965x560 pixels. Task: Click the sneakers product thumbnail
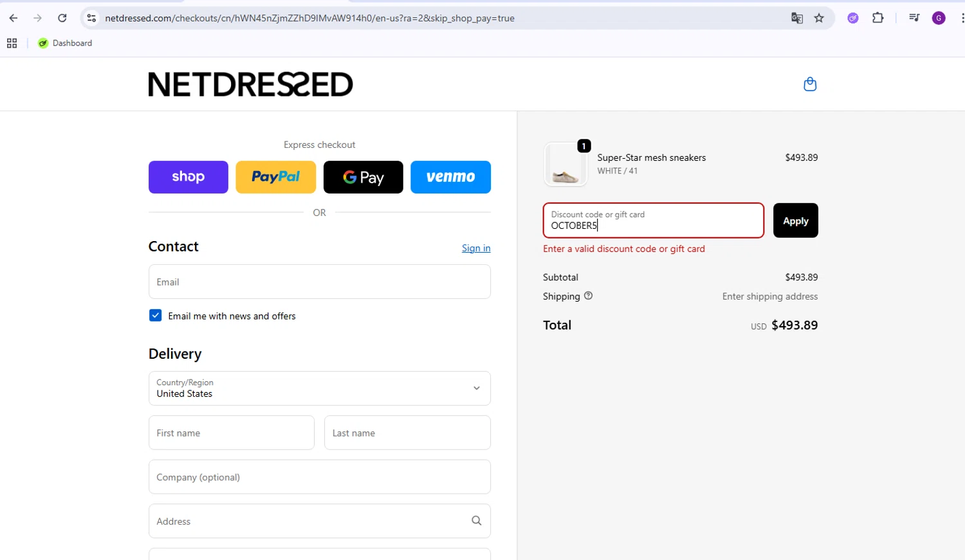(565, 165)
